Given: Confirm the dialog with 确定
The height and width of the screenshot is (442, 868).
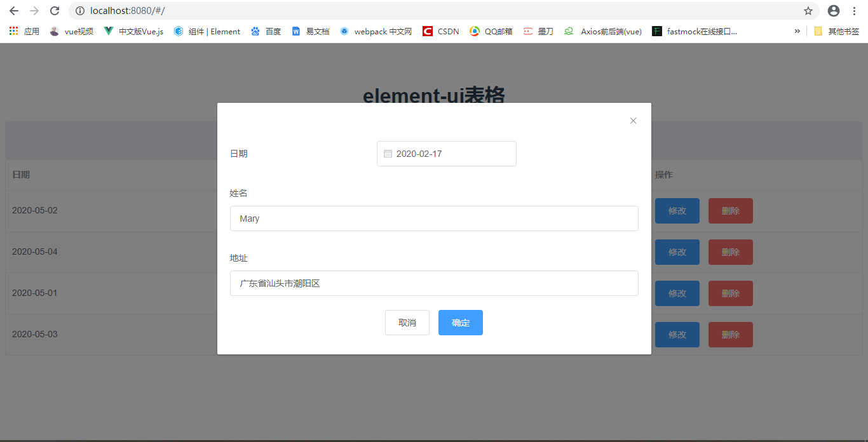Looking at the screenshot, I should pyautogui.click(x=460, y=323).
